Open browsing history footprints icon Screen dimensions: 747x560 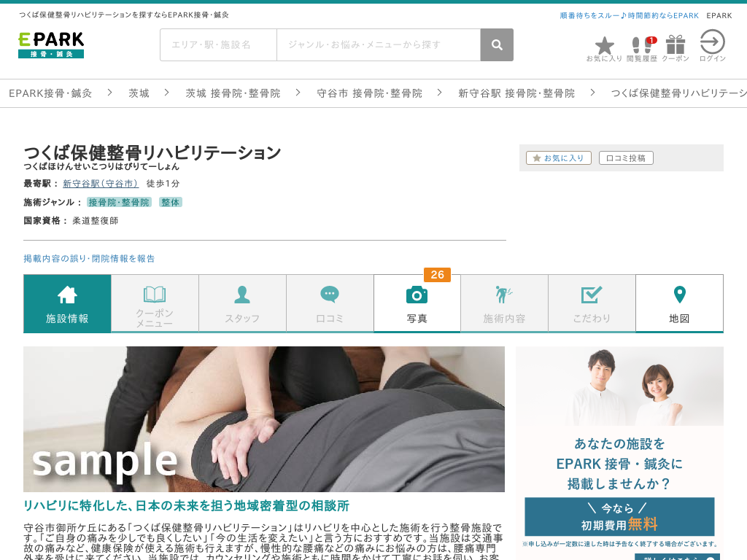(642, 50)
